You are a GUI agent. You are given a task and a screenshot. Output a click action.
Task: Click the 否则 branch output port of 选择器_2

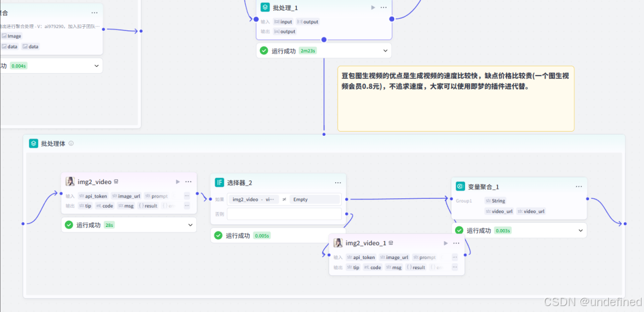click(347, 214)
